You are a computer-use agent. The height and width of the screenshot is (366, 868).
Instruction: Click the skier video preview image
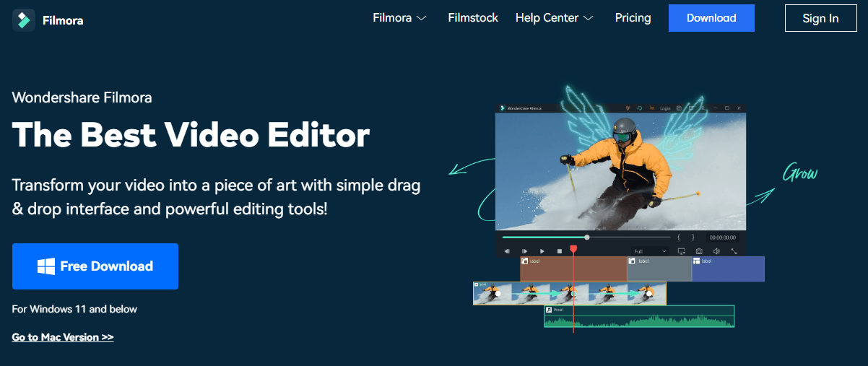click(x=621, y=172)
